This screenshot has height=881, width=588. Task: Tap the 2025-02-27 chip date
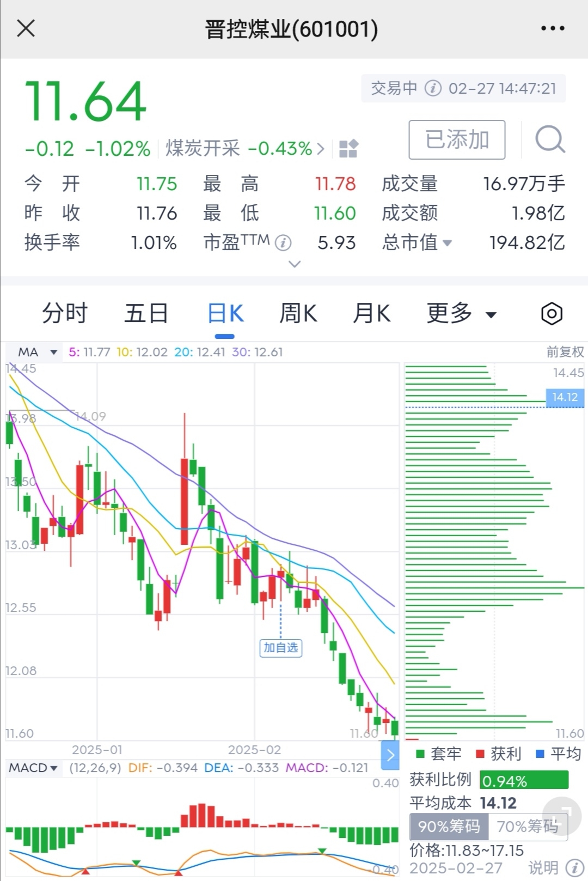pos(456,868)
